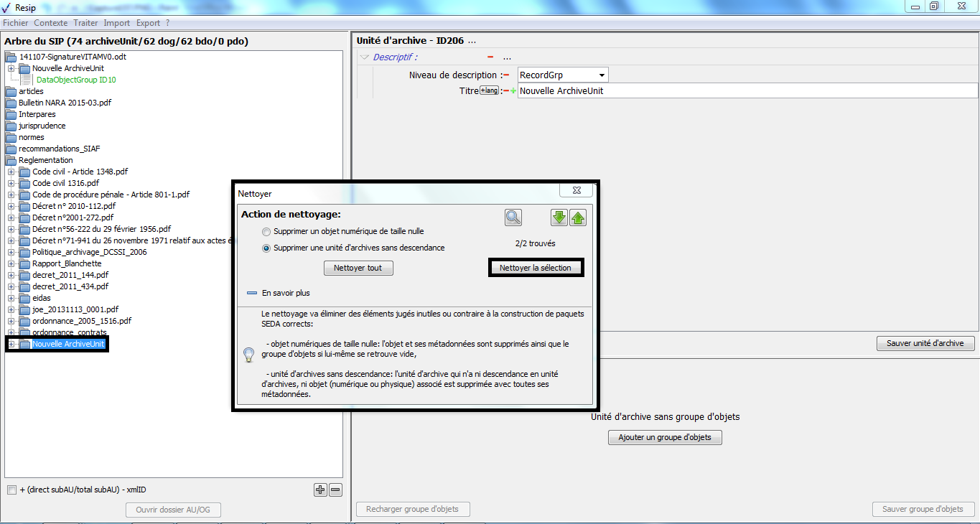Open the Export menu

(x=148, y=23)
